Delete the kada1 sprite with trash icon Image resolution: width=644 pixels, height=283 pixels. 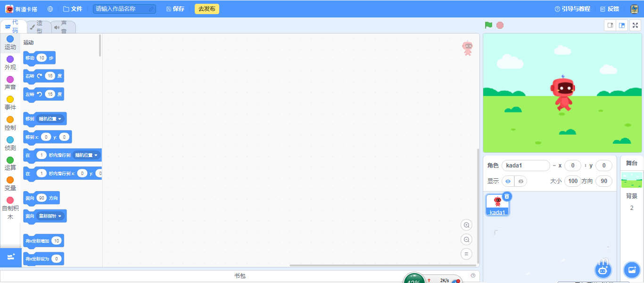tap(507, 196)
